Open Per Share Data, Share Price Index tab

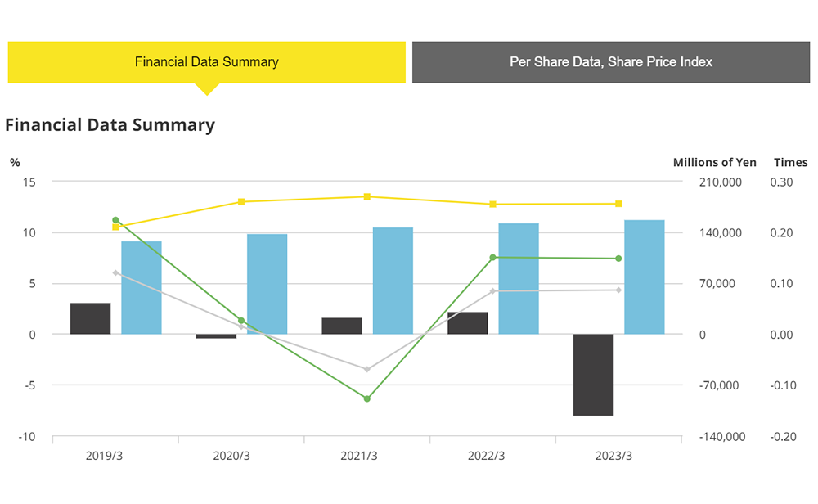(x=610, y=62)
